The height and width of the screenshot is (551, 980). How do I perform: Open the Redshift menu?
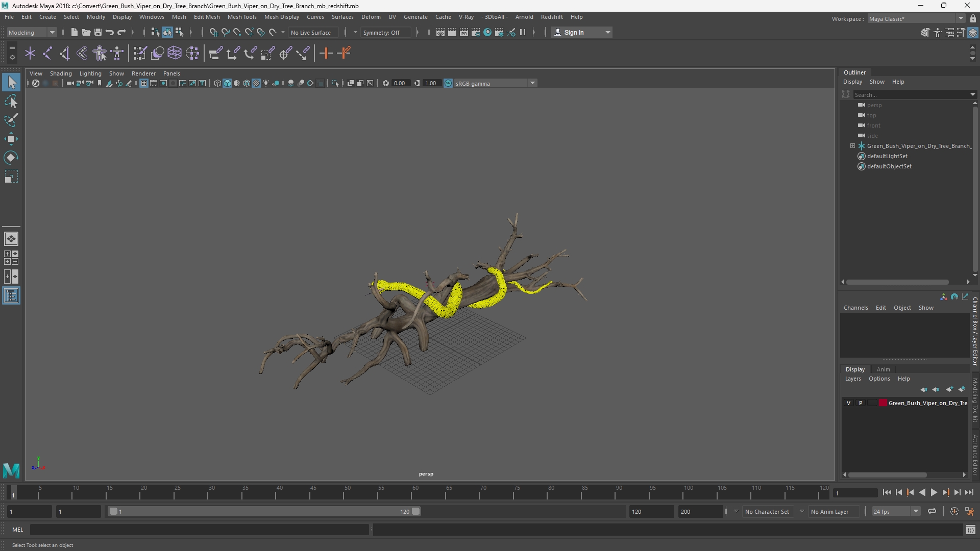tap(552, 17)
